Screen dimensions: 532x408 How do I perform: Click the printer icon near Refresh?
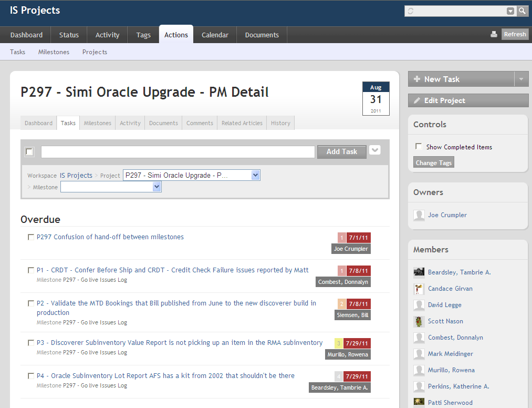point(494,35)
